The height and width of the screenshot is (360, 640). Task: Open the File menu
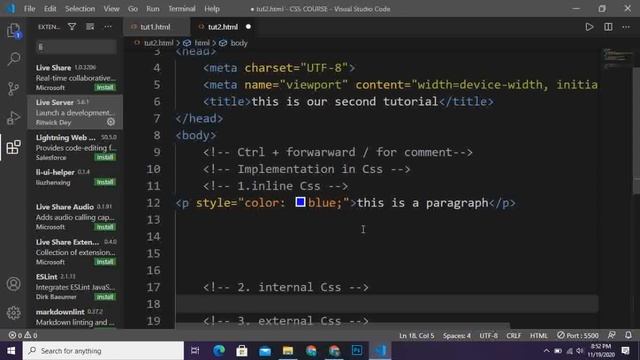(29, 9)
